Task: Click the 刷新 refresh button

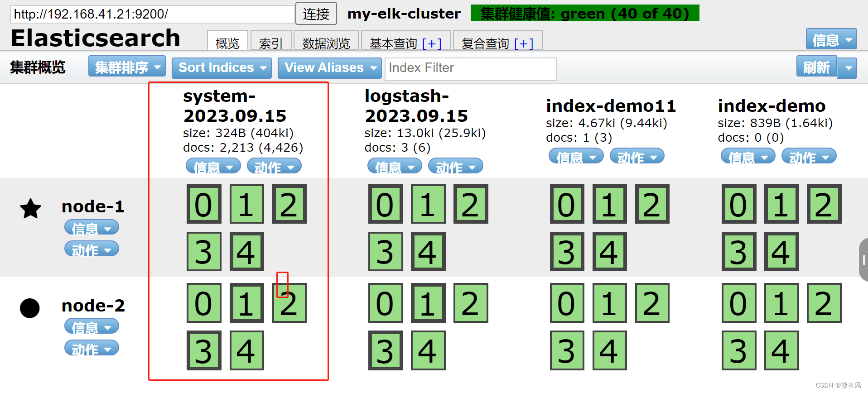Action: [817, 67]
